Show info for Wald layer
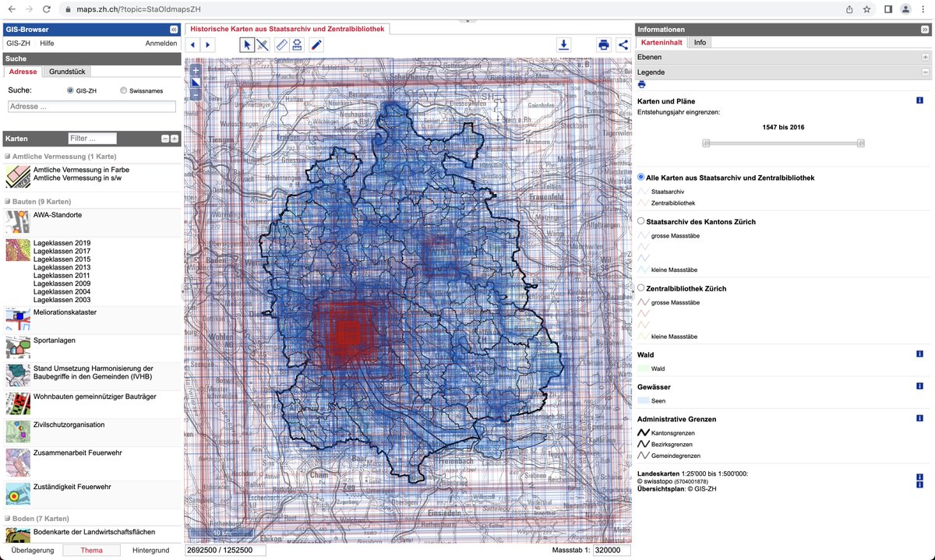The image size is (935, 560). pos(920,354)
